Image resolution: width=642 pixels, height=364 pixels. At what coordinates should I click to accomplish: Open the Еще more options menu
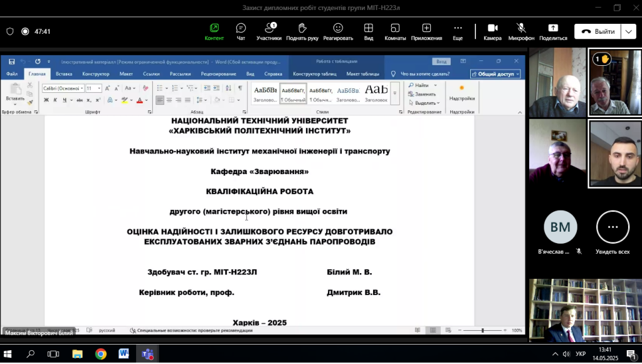(x=458, y=31)
